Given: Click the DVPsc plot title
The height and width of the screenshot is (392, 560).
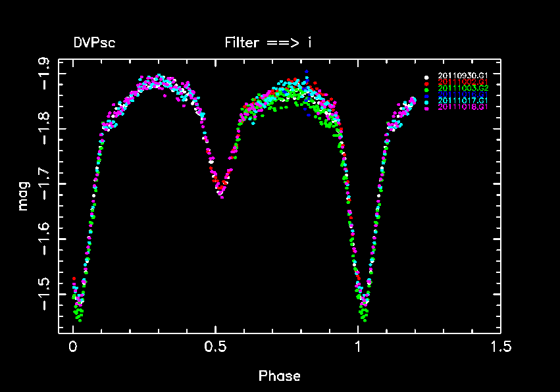Looking at the screenshot, I should click(x=94, y=43).
